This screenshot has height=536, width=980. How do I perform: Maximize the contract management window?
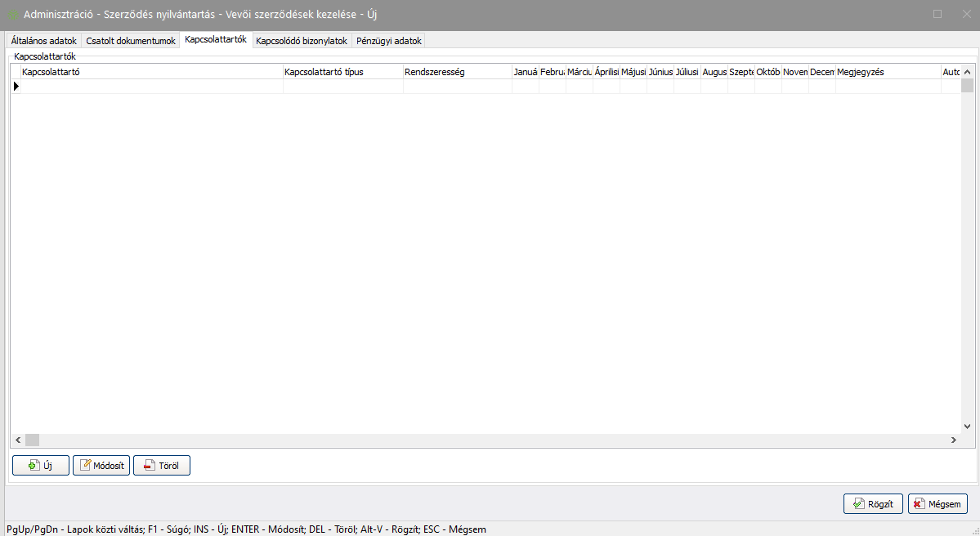click(x=937, y=14)
